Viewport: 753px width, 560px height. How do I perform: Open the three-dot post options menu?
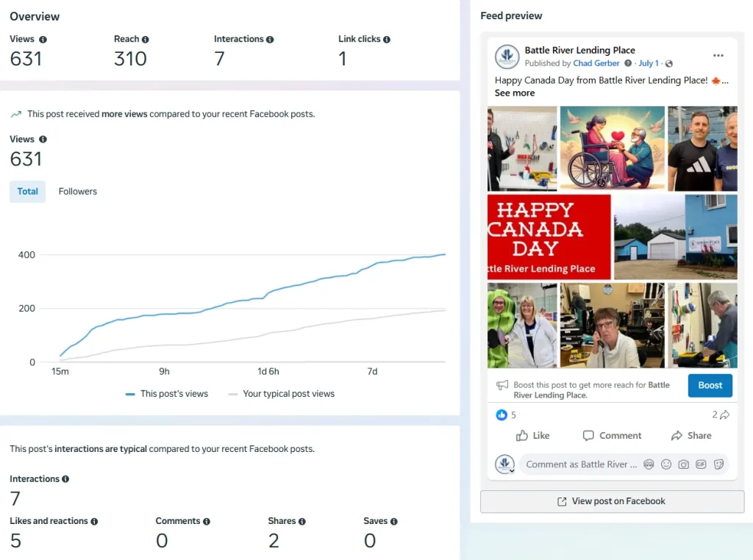tap(718, 56)
